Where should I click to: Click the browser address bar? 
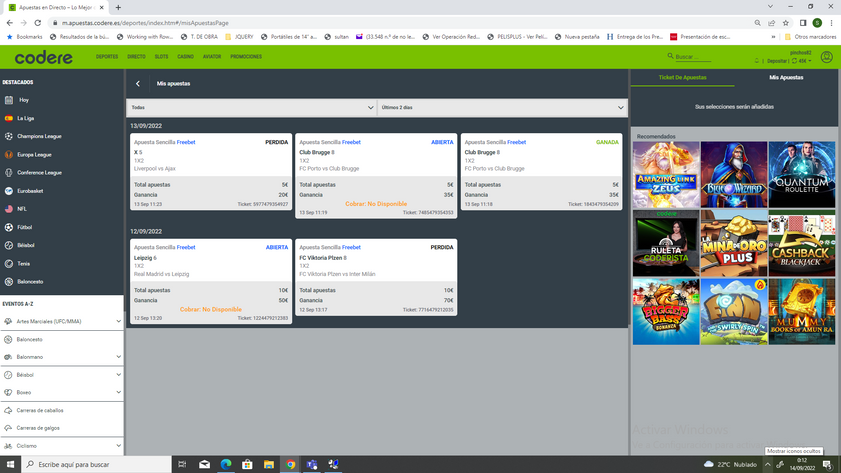[x=400, y=23]
